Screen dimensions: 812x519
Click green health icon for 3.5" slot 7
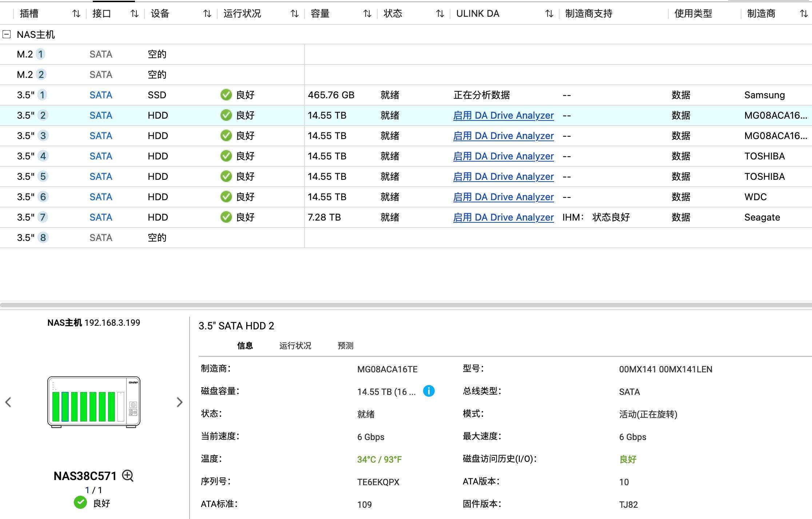(x=226, y=217)
